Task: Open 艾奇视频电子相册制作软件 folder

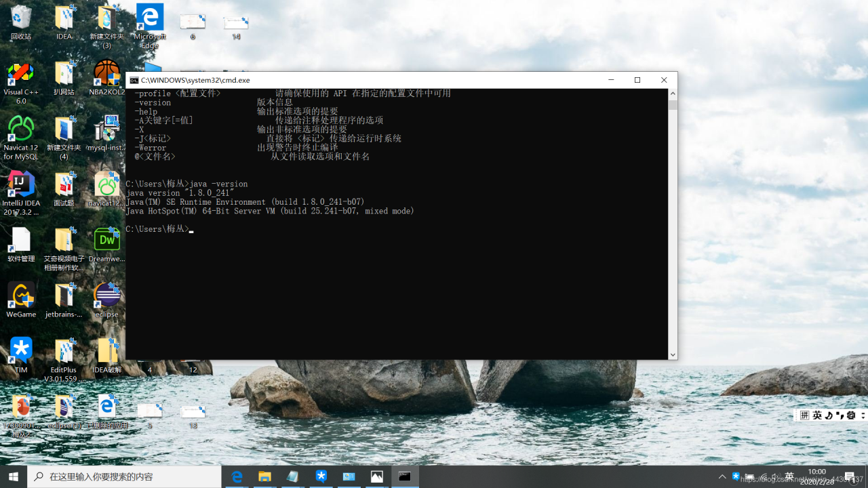Action: [64, 249]
